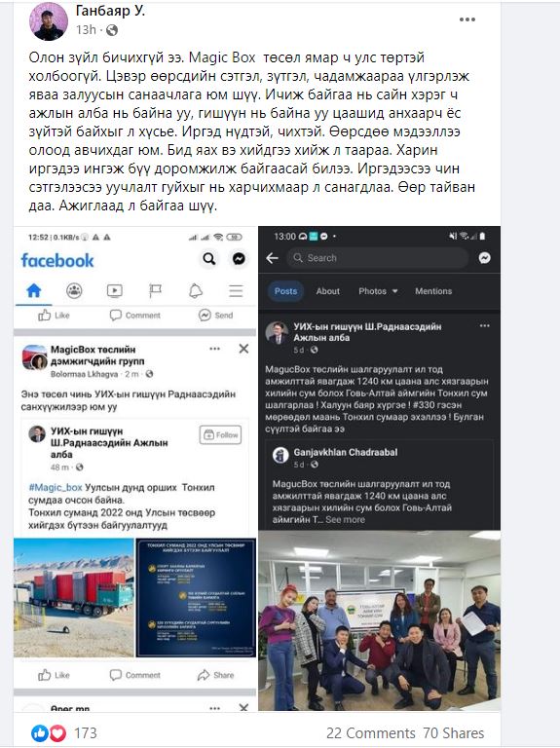Open the hamburger menu icon
The height and width of the screenshot is (748, 560).
[236, 290]
